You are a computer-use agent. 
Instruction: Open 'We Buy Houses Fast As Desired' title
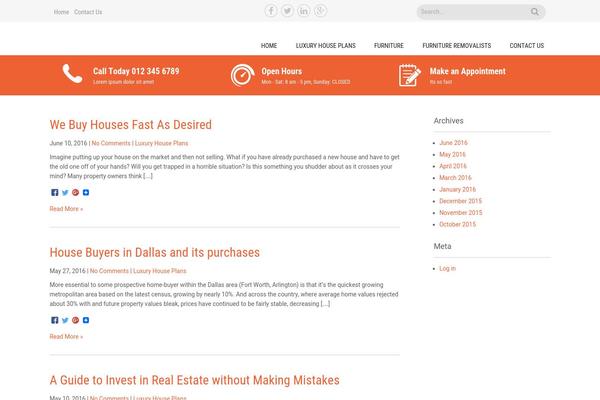130,125
